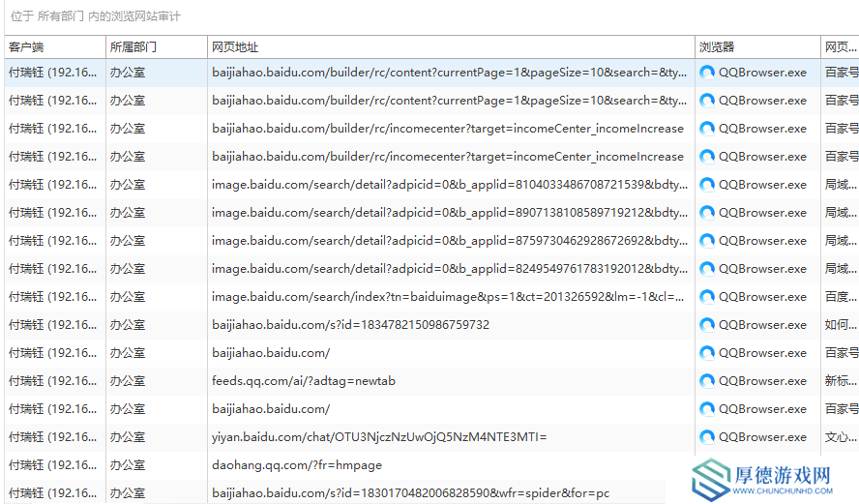This screenshot has width=859, height=504.
Task: Sort by 客户端 column header
Action: [55, 47]
